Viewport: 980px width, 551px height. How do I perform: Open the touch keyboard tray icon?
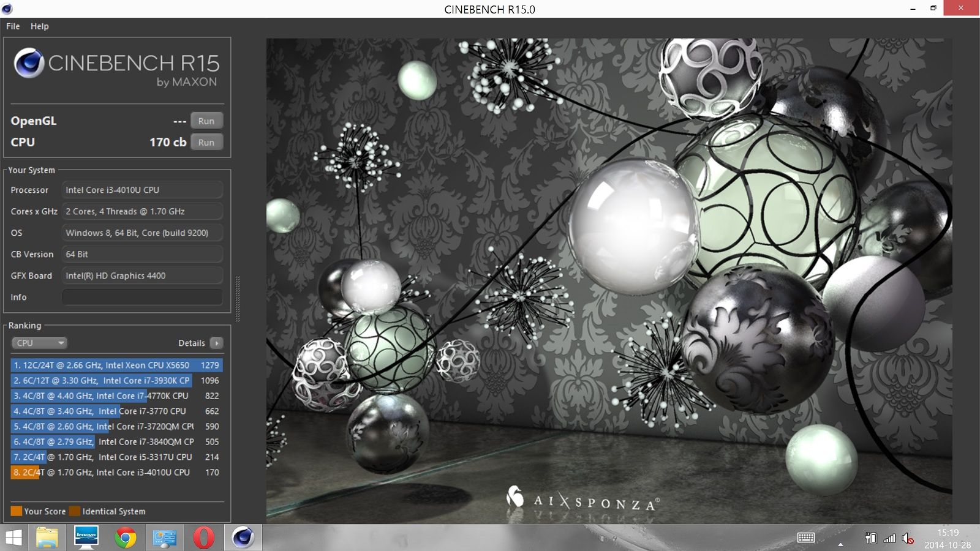(x=806, y=538)
